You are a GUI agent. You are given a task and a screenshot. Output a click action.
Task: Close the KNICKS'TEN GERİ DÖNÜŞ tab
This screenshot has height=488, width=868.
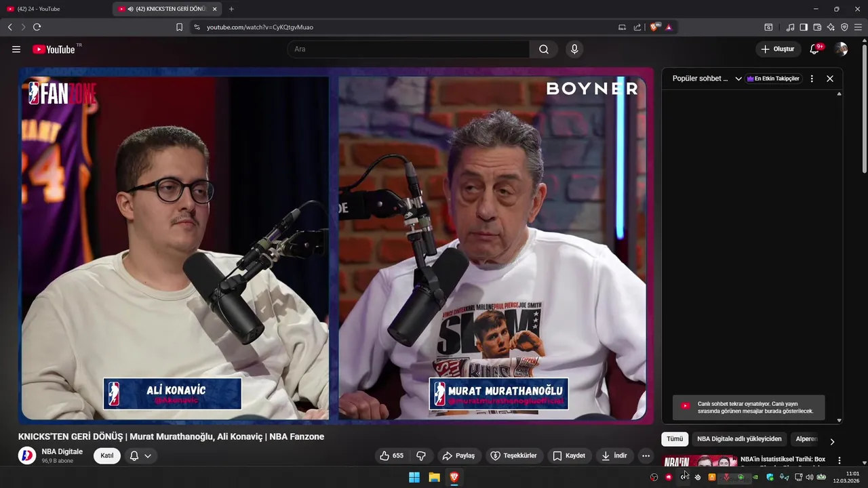(x=214, y=9)
